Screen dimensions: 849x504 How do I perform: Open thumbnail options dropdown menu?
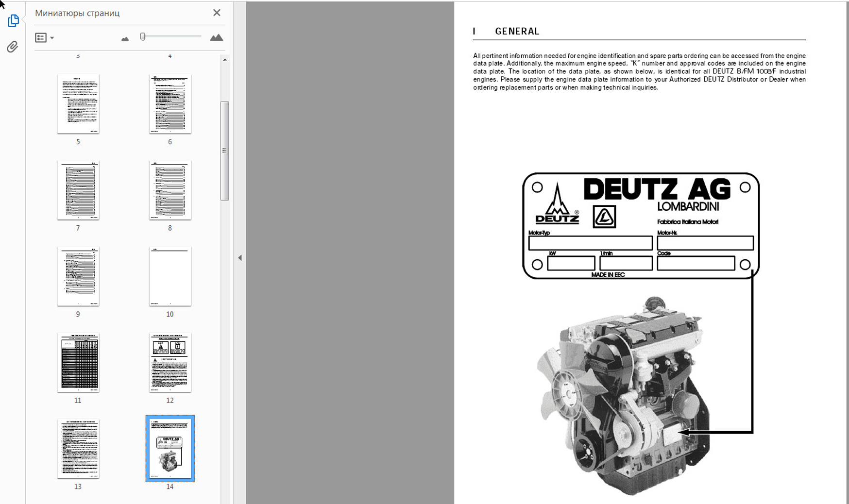44,38
